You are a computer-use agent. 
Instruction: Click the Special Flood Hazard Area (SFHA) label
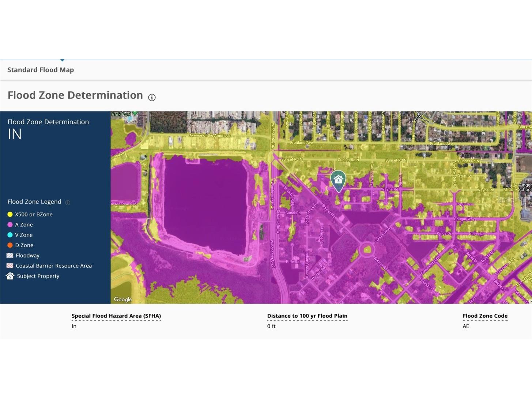[116, 316]
